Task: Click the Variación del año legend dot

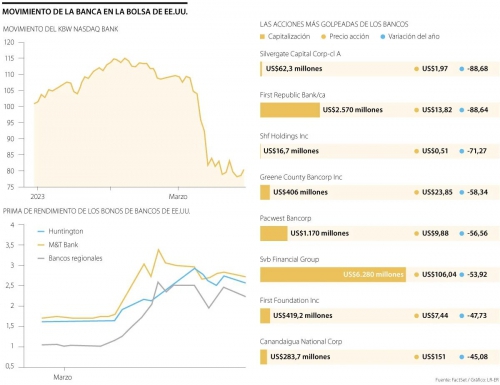Action: click(383, 37)
